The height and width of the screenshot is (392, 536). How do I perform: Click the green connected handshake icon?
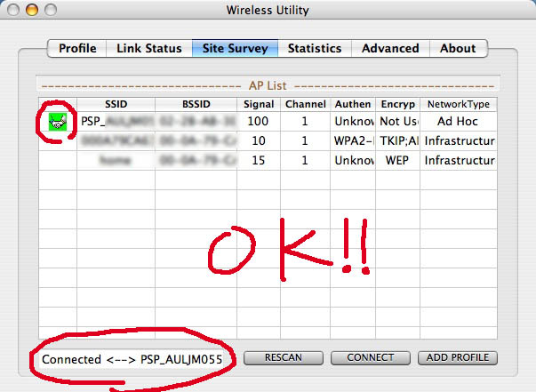pos(58,121)
